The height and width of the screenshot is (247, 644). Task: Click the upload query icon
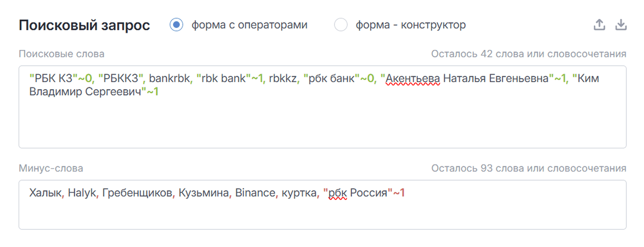[x=599, y=24]
